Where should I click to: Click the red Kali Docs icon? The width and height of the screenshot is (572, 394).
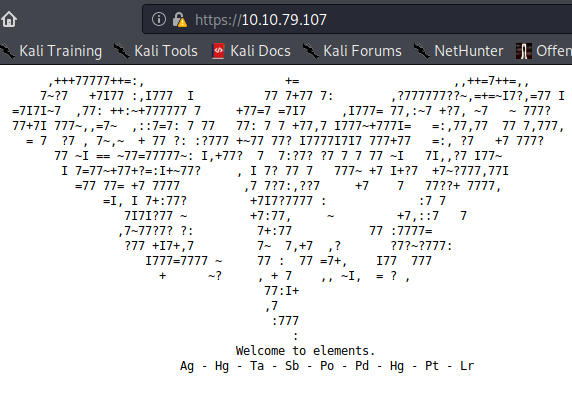(x=218, y=51)
